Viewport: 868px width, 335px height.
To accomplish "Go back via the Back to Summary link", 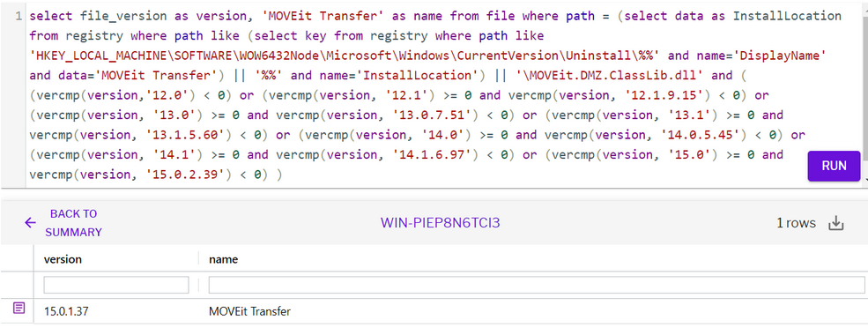I will [73, 222].
